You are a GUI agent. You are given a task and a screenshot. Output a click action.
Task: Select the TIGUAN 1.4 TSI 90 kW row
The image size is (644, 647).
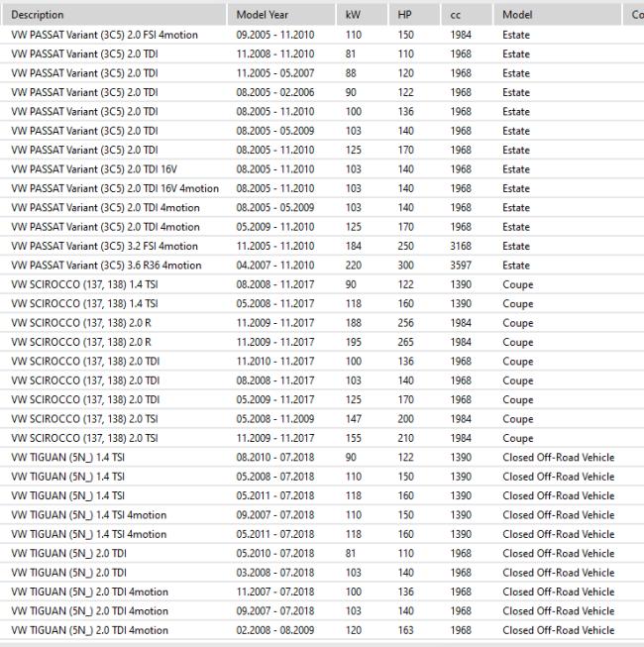pyautogui.click(x=322, y=457)
